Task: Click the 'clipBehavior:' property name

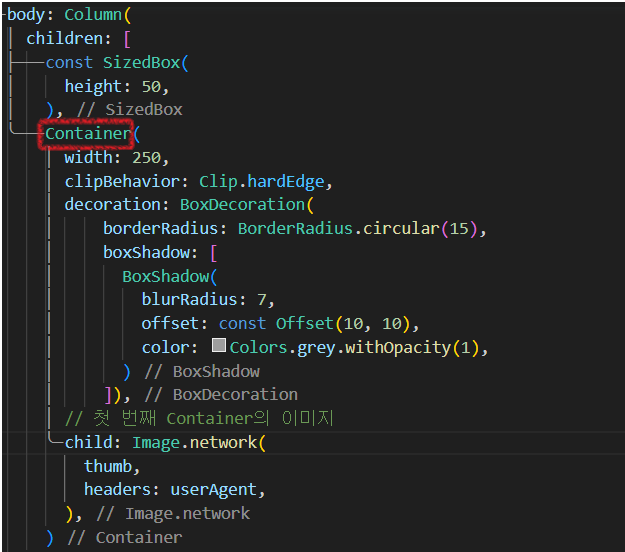Action: (126, 182)
